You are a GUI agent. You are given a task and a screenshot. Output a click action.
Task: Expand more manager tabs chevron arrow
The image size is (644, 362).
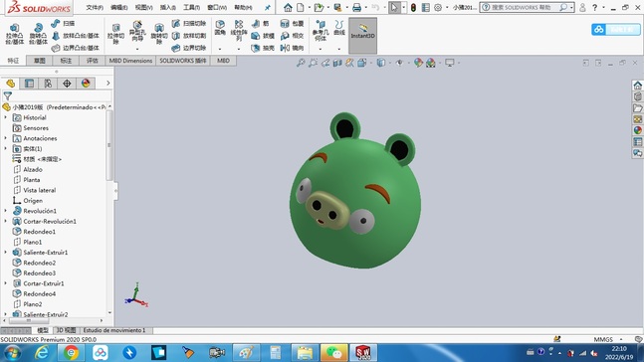point(108,84)
